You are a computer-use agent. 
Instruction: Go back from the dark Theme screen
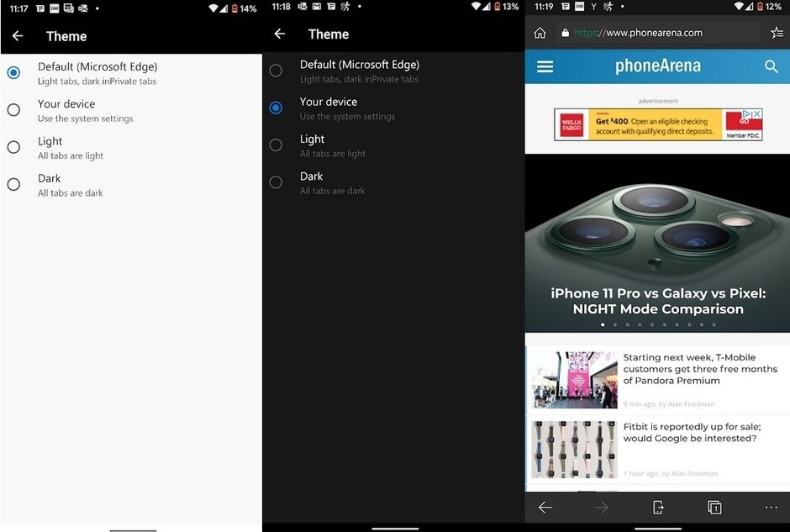(280, 34)
